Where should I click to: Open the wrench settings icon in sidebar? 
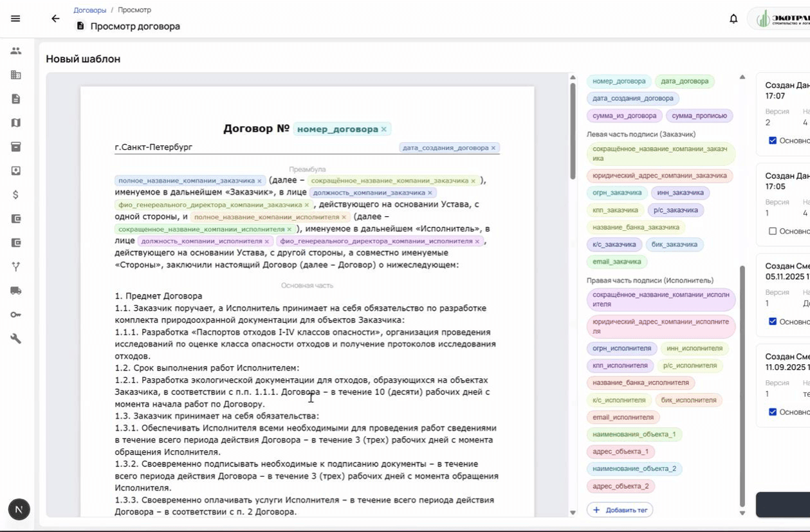[x=16, y=338]
